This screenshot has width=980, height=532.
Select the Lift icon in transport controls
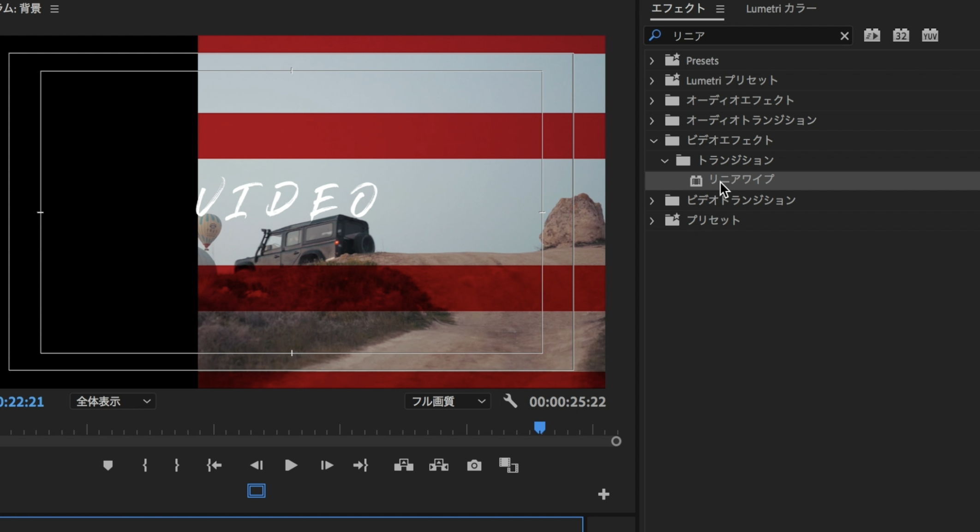pyautogui.click(x=403, y=465)
